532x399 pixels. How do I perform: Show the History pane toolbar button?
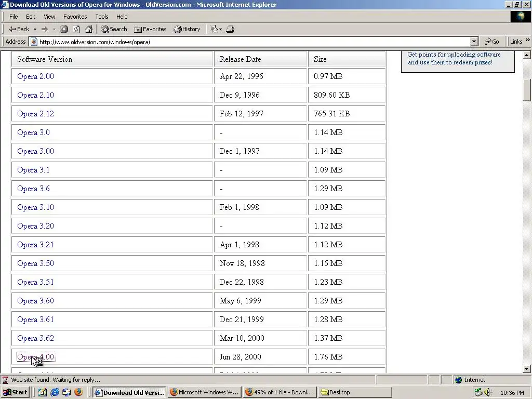(187, 29)
